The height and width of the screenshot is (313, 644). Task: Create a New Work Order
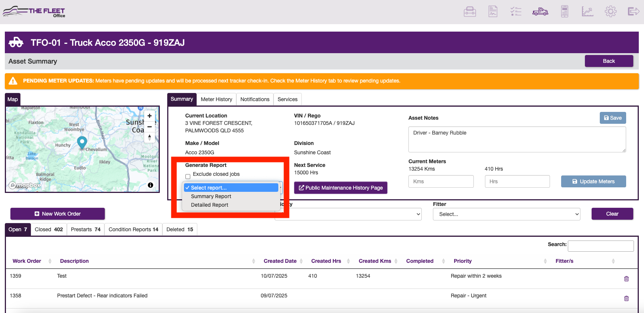[58, 214]
